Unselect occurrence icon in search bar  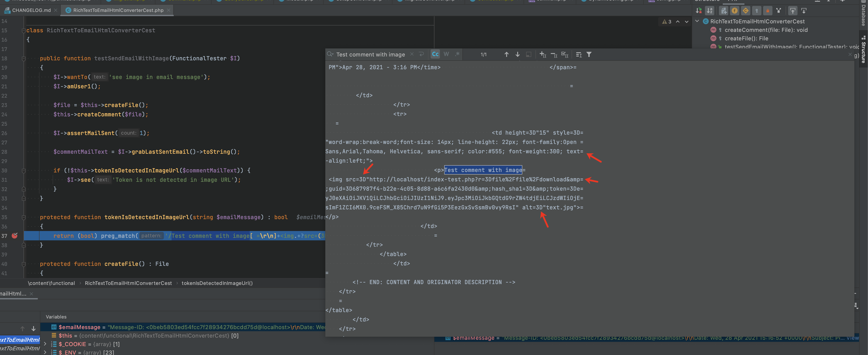[x=554, y=55]
